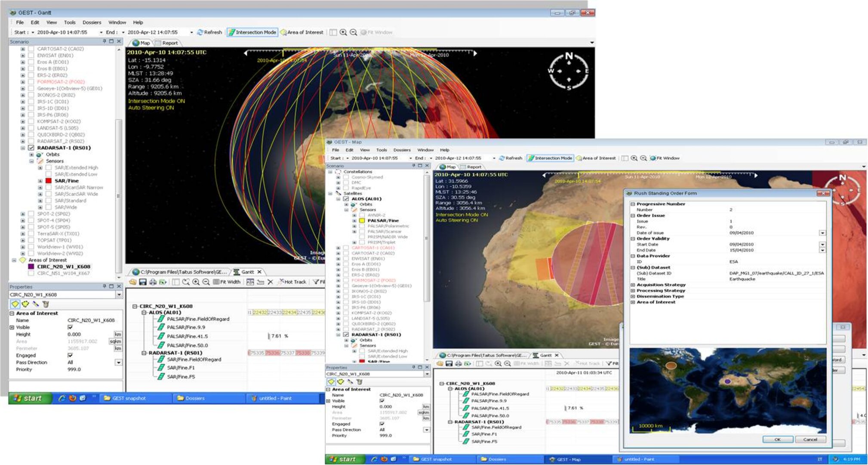
Task: Click the red SAR/Fine color swatch
Action: [48, 180]
